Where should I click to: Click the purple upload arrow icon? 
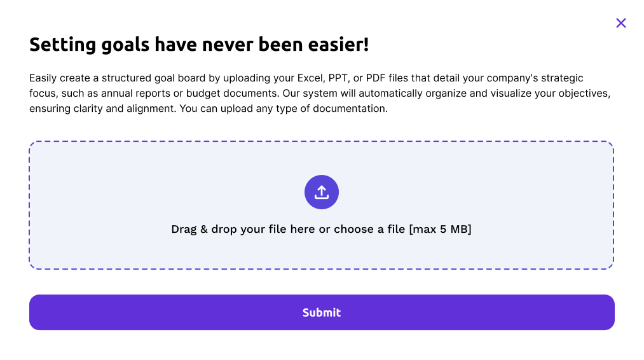tap(322, 192)
